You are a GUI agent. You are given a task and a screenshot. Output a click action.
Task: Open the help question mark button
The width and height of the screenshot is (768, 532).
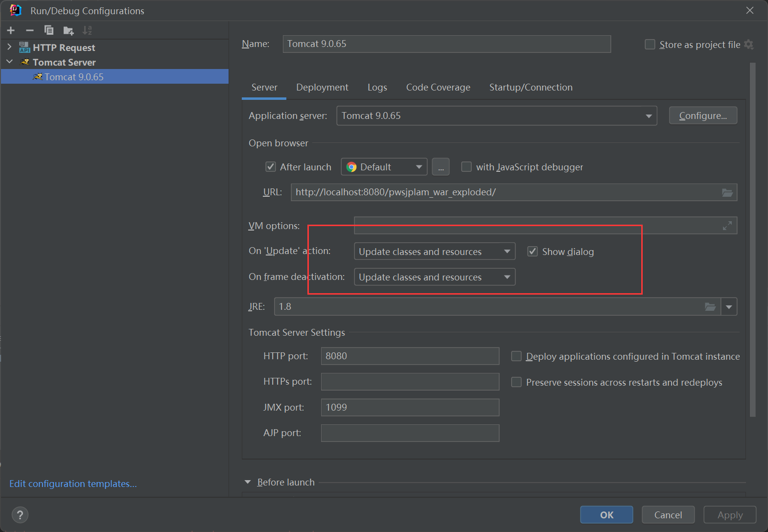coord(20,515)
